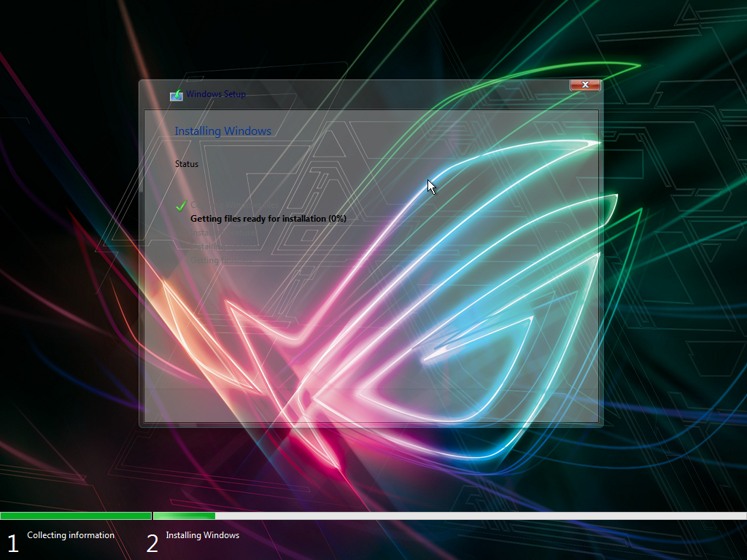Click the Windows Setup title icon
Screen dimensions: 747x560
pos(177,96)
